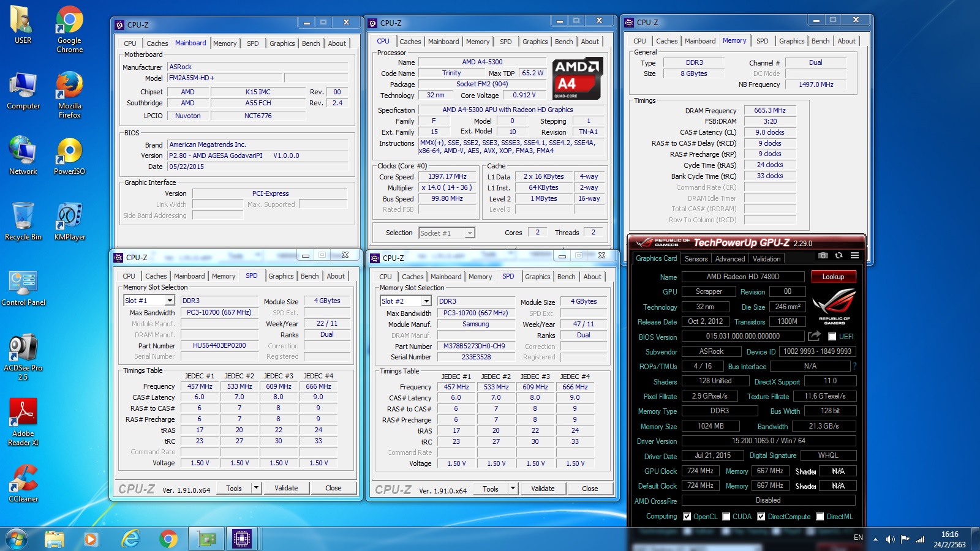Click the BIOS export share icon in GPU-Z
Image resolution: width=980 pixels, height=551 pixels.
[814, 336]
